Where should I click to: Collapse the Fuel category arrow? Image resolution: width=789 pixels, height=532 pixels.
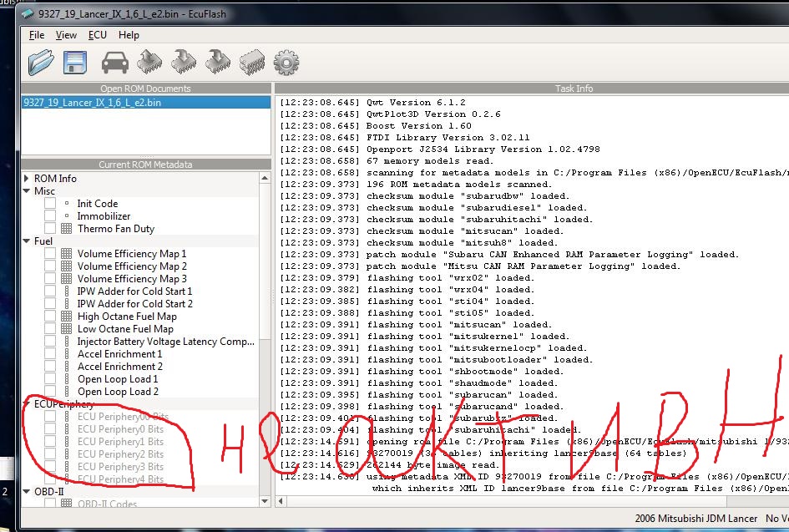tap(27, 241)
